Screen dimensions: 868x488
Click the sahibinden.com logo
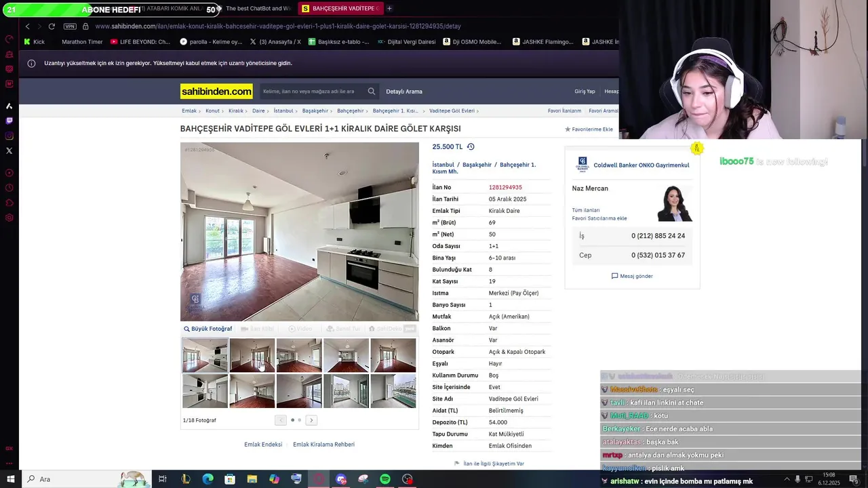[x=216, y=91]
